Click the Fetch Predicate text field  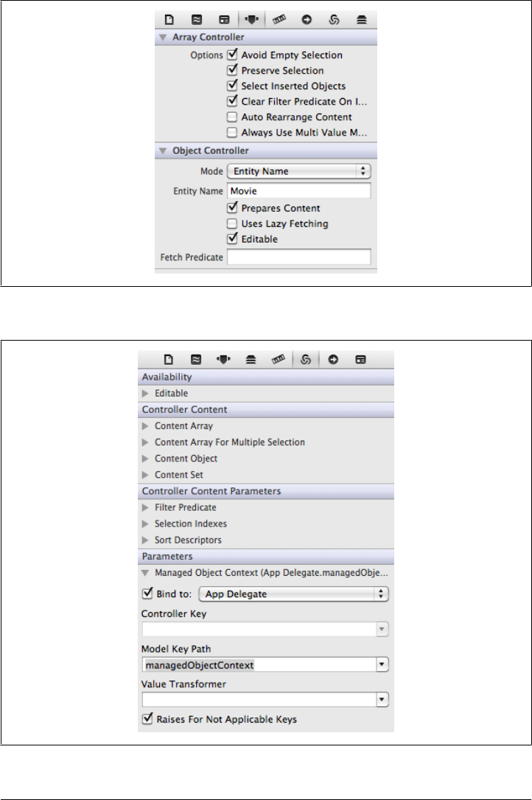click(x=299, y=257)
